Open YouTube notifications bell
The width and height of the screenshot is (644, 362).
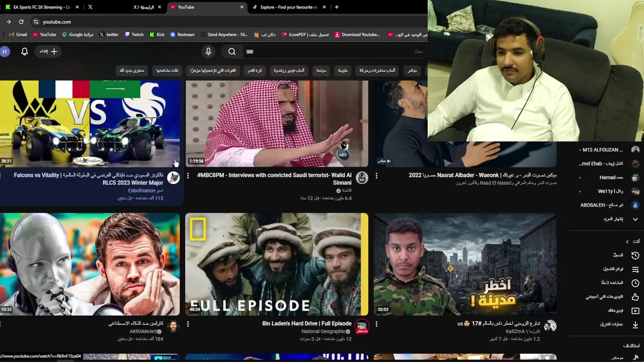coord(24,51)
